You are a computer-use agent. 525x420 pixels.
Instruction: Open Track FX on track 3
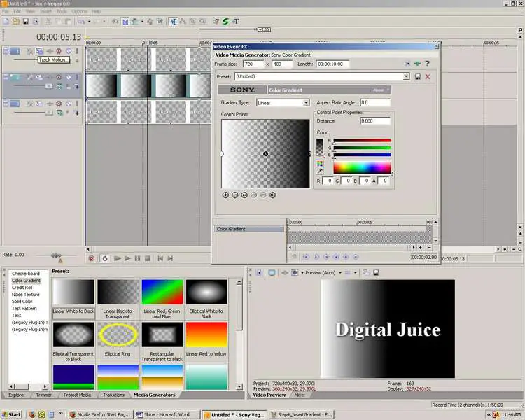pos(50,104)
